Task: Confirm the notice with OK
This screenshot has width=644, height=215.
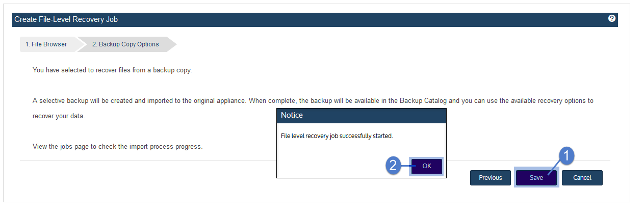Action: point(427,167)
